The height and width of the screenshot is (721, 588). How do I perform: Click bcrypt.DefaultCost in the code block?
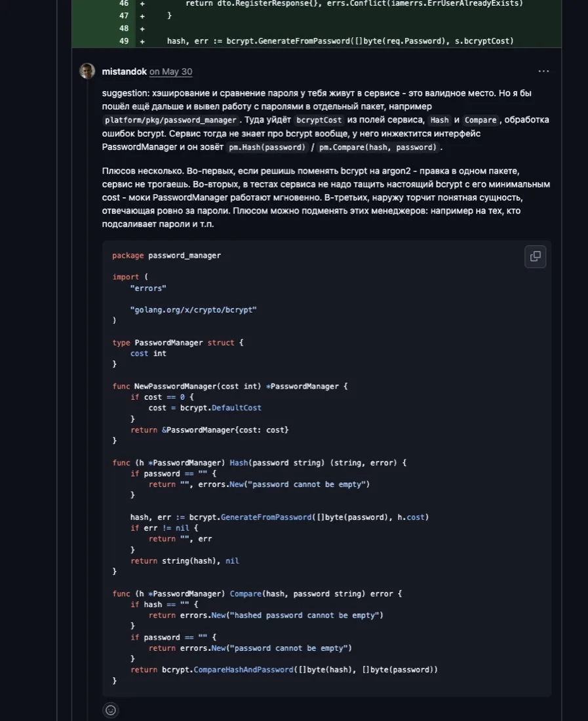(221, 408)
